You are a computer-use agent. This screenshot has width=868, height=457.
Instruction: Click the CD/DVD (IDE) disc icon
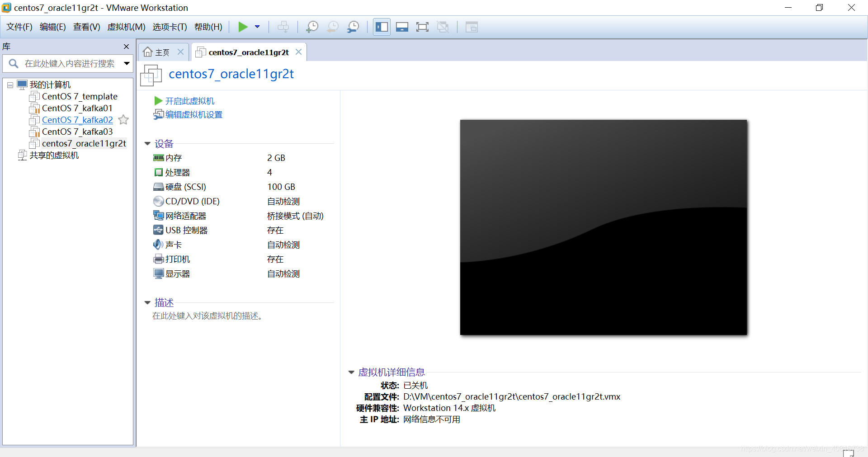tap(158, 201)
